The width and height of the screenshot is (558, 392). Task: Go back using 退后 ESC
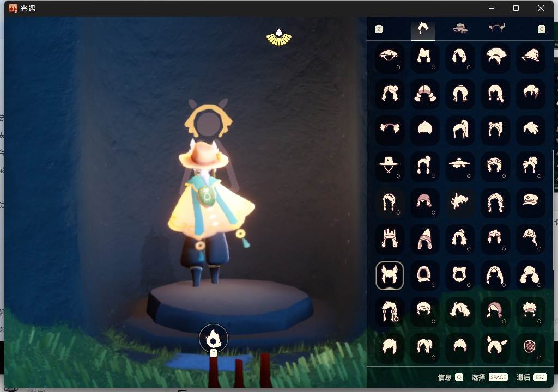point(531,377)
